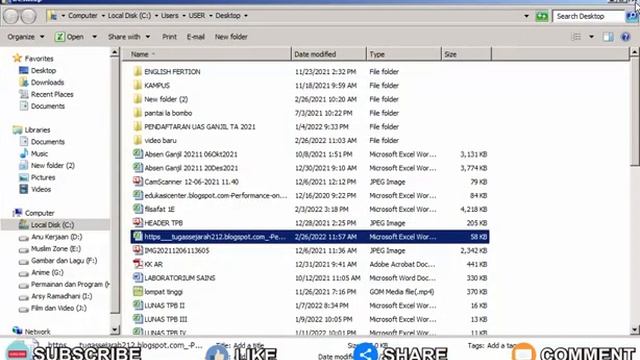Viewport: 640px width, 360px height.
Task: Select Arsy Ramadhani (I:) drive
Action: [x=61, y=296]
